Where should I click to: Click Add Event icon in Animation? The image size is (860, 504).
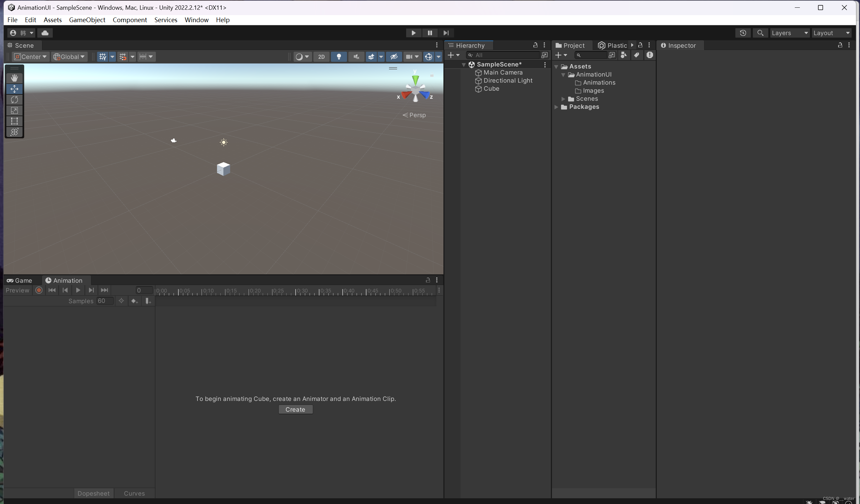[x=148, y=301]
